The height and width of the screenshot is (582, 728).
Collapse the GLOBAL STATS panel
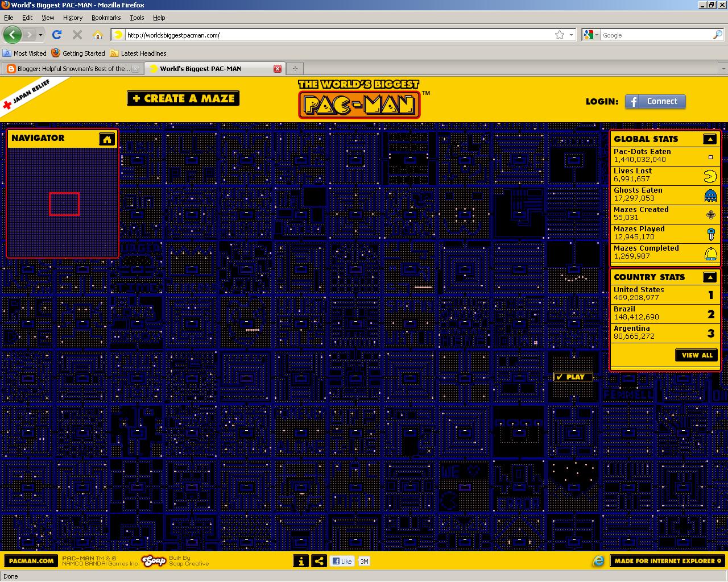coord(710,138)
